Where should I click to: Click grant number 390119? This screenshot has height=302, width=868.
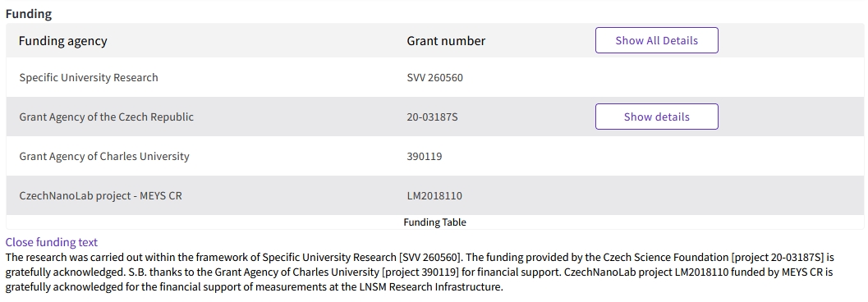pos(425,157)
